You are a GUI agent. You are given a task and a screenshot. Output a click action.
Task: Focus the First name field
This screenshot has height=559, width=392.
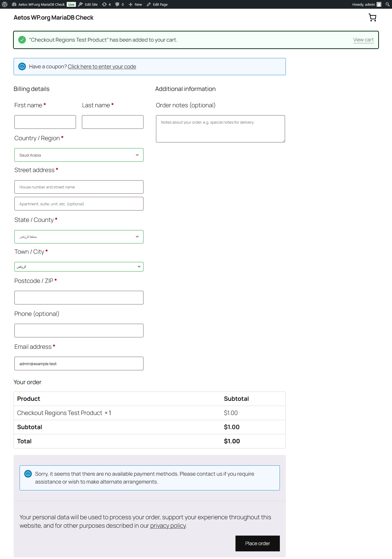45,122
